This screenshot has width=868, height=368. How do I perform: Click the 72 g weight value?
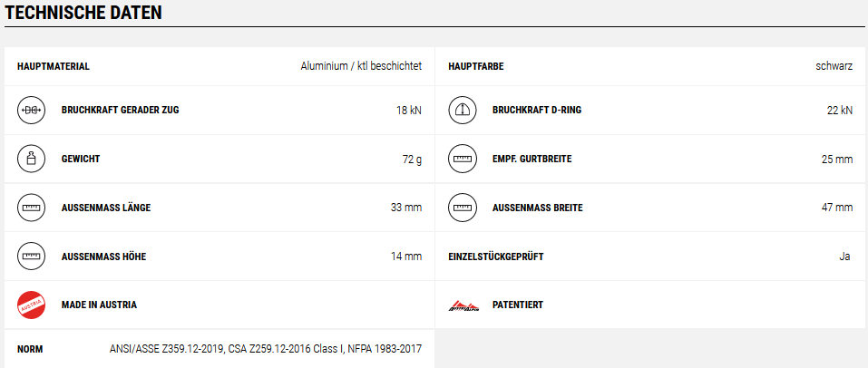click(412, 160)
